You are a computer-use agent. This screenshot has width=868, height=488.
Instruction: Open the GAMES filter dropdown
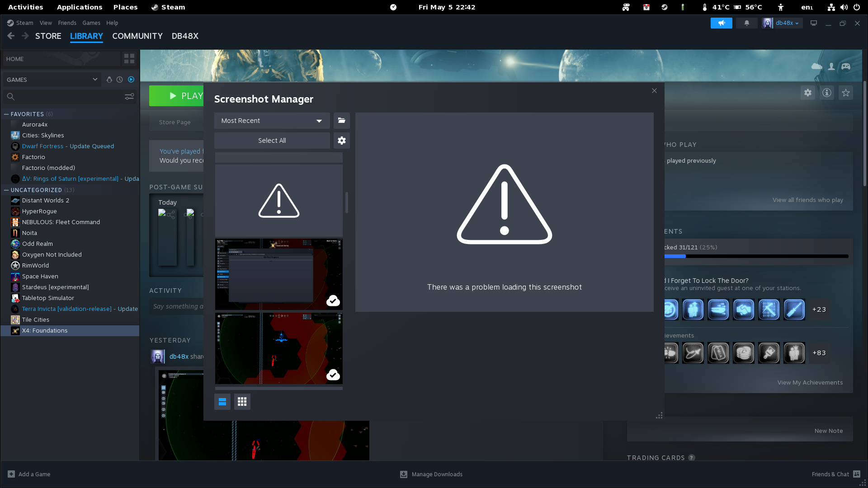point(52,80)
